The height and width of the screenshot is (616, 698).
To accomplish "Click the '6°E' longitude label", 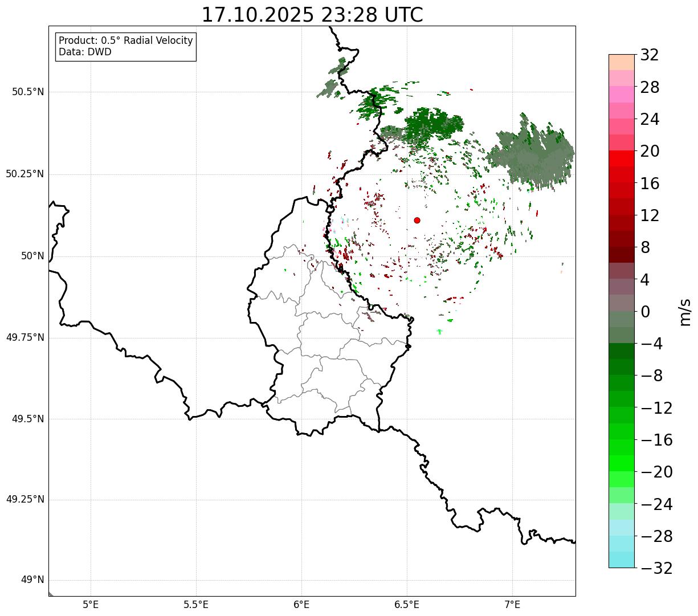I will click(301, 605).
